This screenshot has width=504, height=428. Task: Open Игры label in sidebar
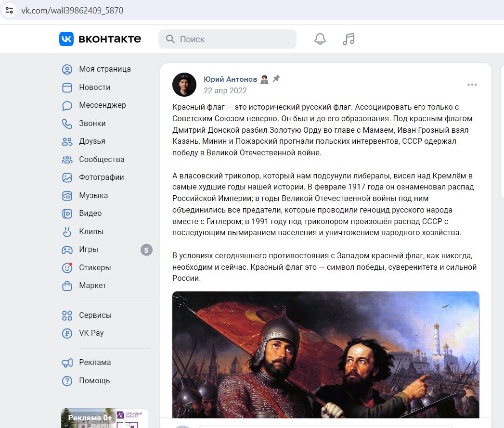(89, 249)
